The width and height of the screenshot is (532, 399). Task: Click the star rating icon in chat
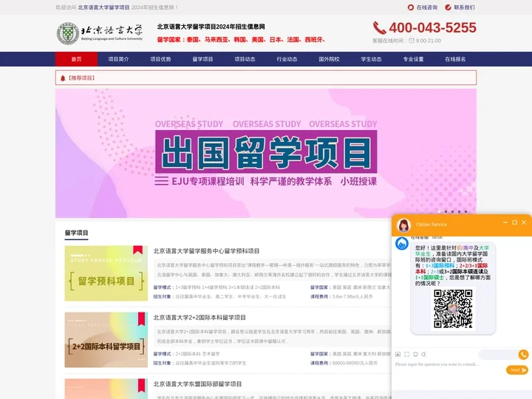pyautogui.click(x=415, y=354)
